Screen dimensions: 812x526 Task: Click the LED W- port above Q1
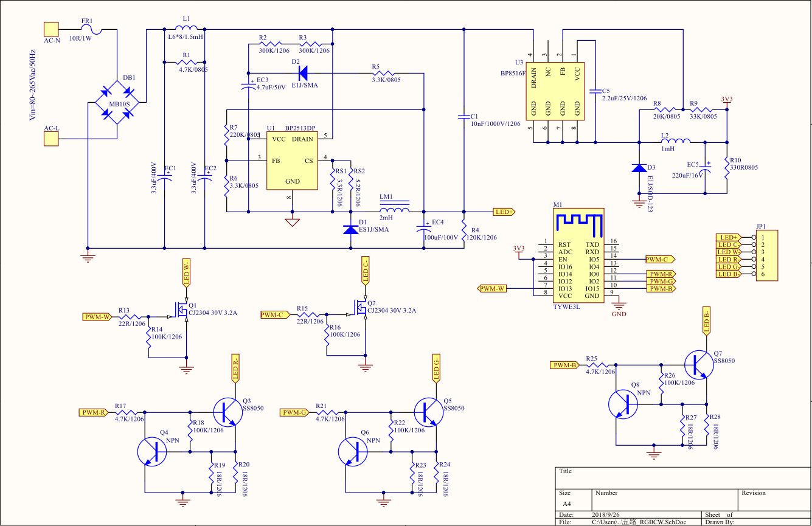187,272
